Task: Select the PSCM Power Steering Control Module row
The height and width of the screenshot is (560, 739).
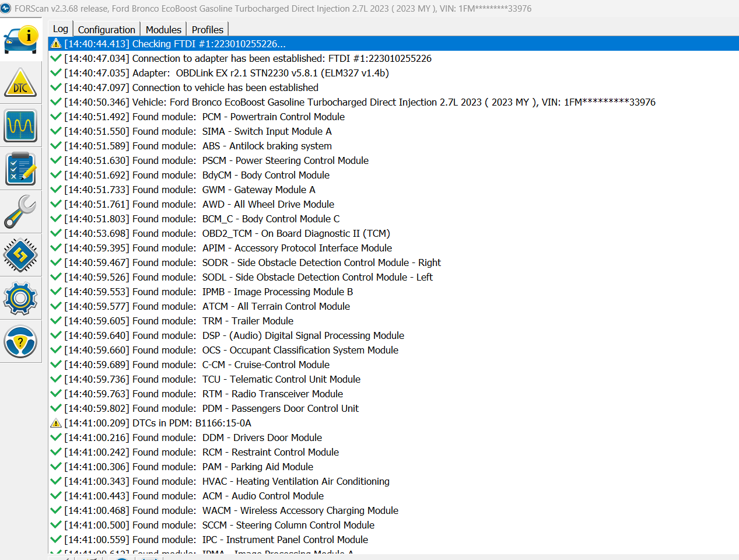Action: (x=393, y=160)
